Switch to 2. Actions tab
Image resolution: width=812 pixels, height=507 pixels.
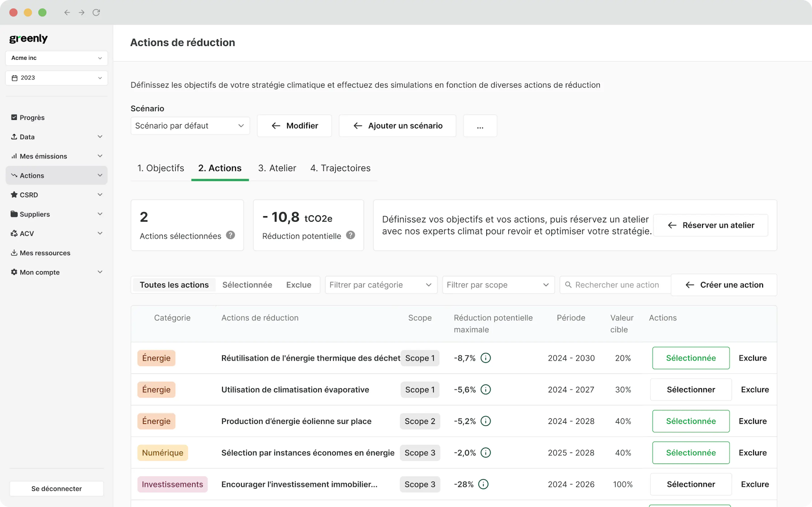220,168
